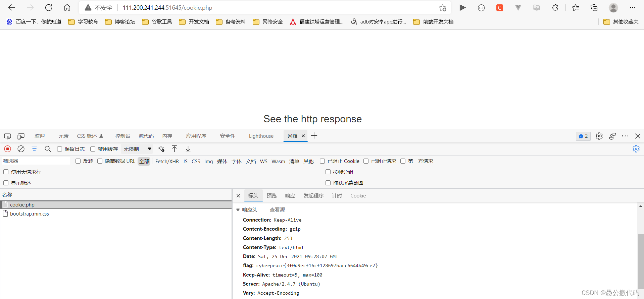Stop recording network log
The image size is (644, 299).
[x=7, y=149]
